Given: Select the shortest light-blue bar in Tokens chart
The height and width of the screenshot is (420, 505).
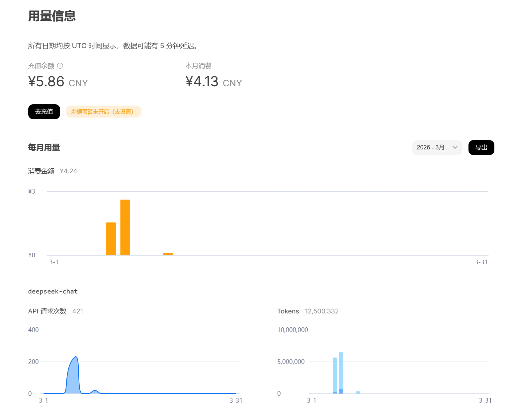Looking at the screenshot, I should (358, 392).
